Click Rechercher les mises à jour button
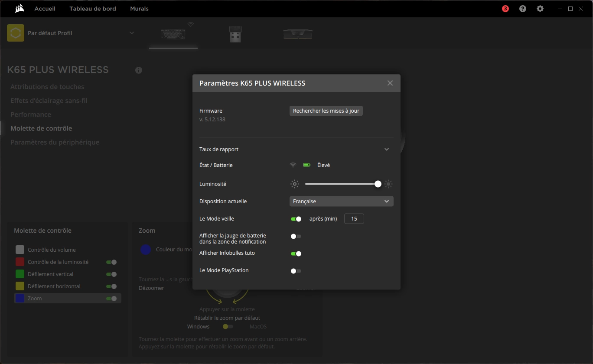 [326, 111]
